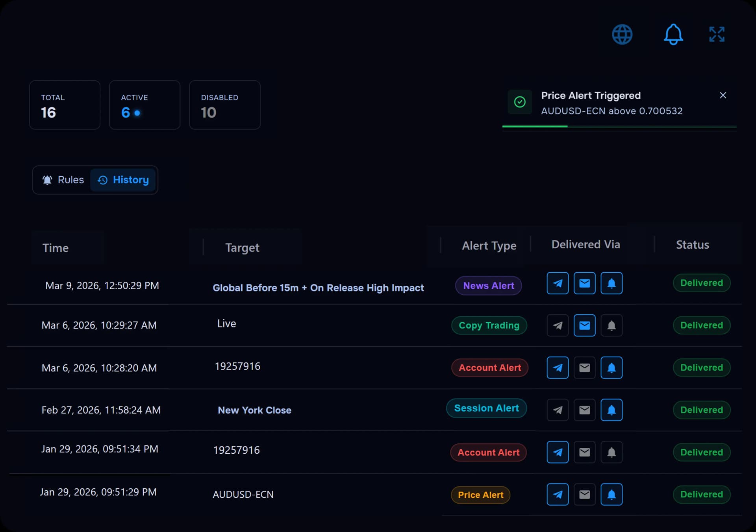The image size is (756, 532).
Task: Click Telegram icon in News Alert row
Action: coord(558,283)
